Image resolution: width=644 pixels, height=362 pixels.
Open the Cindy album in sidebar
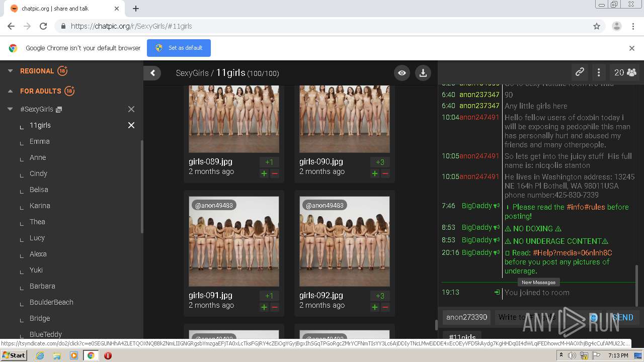pyautogui.click(x=38, y=173)
